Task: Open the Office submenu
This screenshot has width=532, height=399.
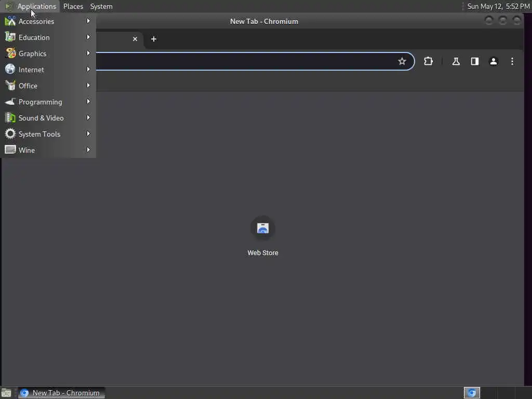Action: (x=48, y=86)
